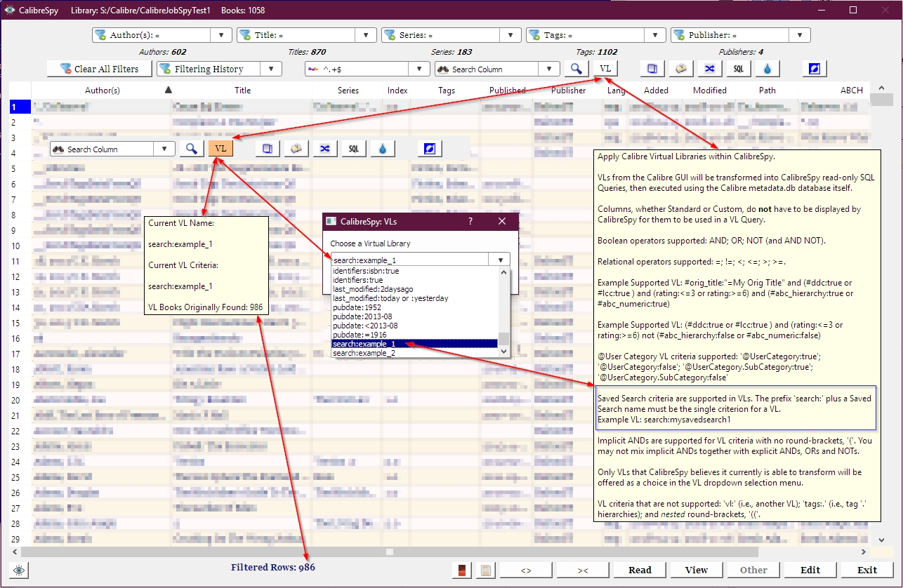Viewport: 903px width, 588px height.
Task: Click the main table's vertical scrollbar up arrow
Action: coord(882,88)
